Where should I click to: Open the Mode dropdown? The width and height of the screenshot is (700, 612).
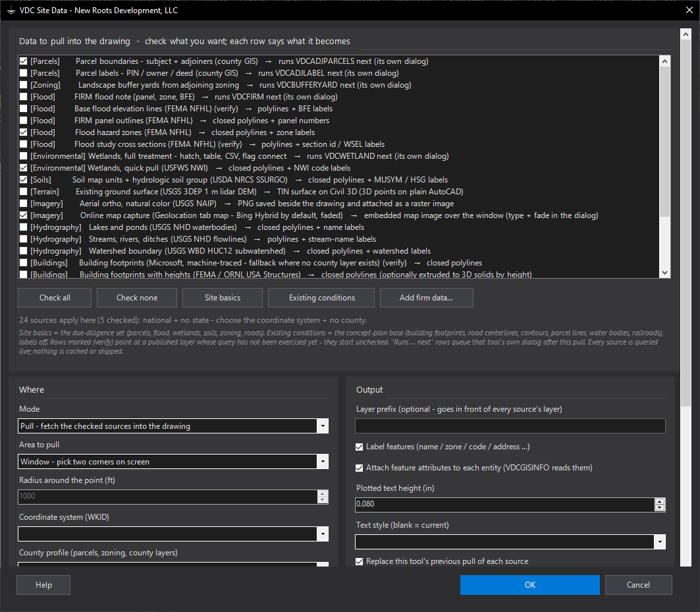(323, 426)
